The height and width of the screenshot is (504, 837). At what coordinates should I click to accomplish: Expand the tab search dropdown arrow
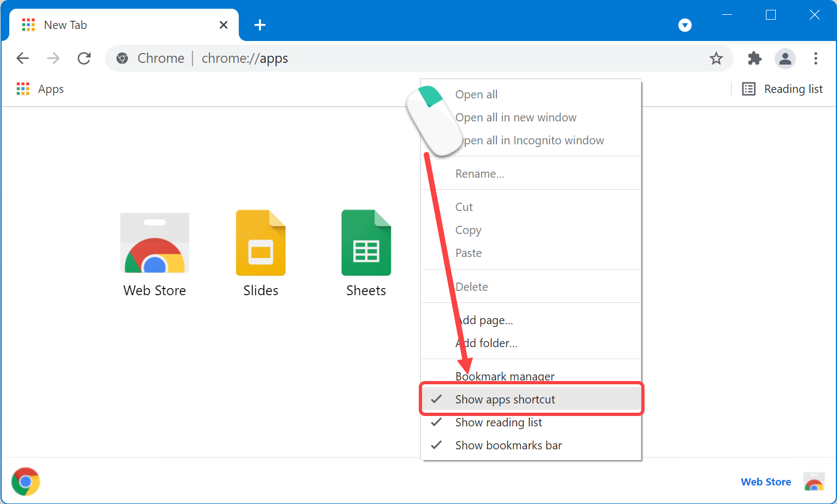[684, 25]
